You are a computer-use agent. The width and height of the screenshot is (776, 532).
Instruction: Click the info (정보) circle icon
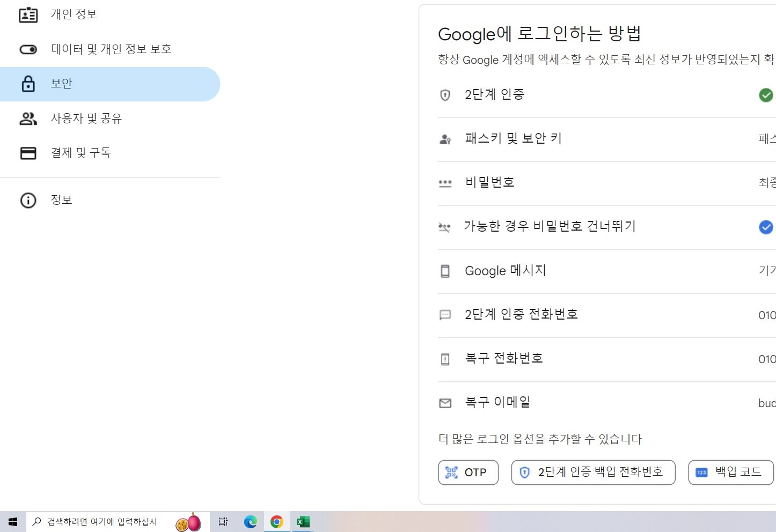click(28, 201)
